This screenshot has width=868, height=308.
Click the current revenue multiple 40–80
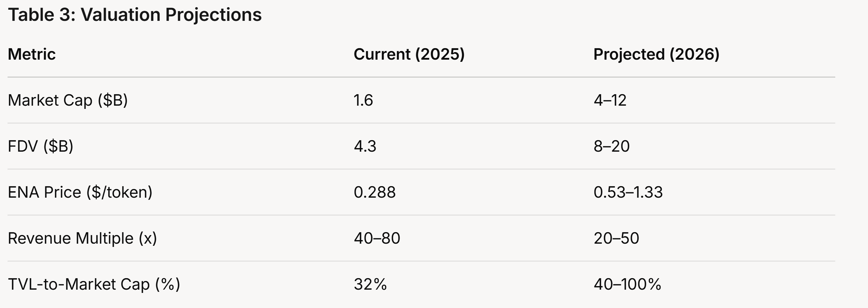click(377, 238)
